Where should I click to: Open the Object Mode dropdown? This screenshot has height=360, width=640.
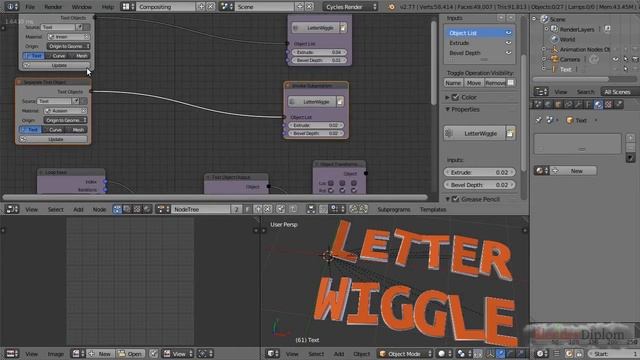405,353
